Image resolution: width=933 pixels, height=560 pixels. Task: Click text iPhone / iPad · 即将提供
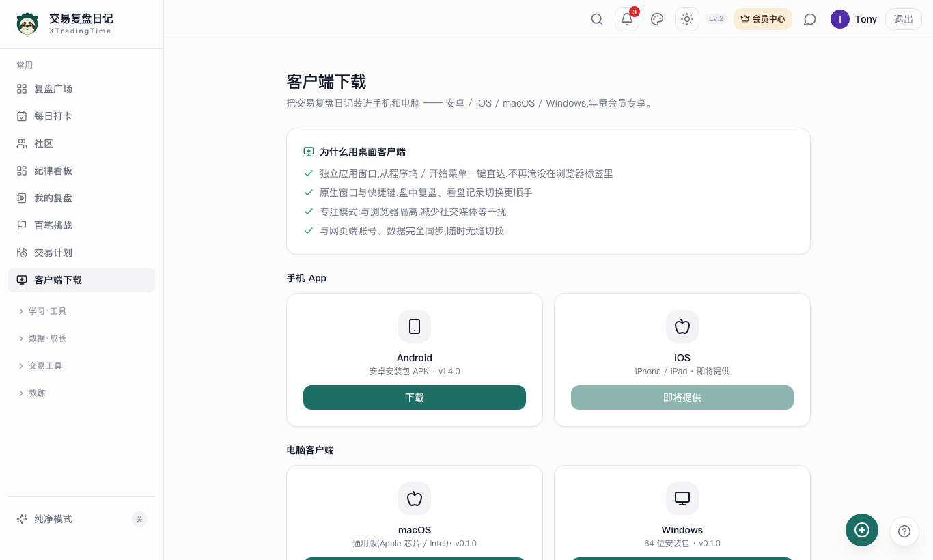[682, 372]
